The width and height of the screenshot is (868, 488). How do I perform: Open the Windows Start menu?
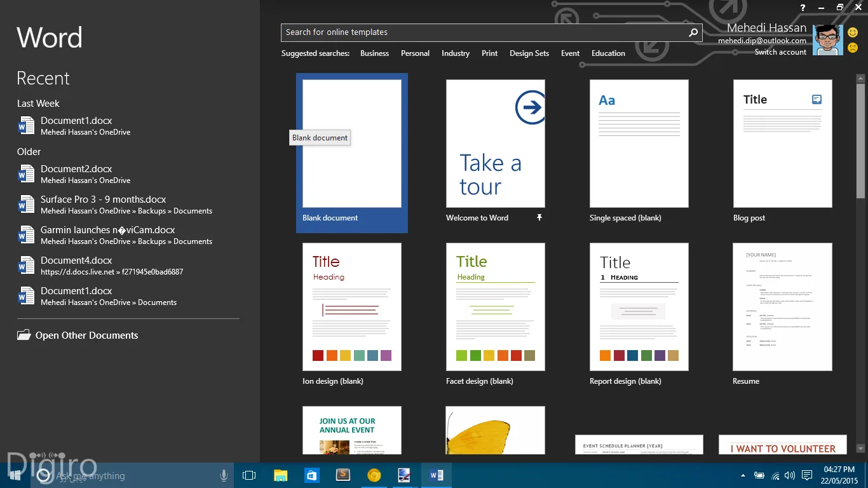click(x=15, y=475)
